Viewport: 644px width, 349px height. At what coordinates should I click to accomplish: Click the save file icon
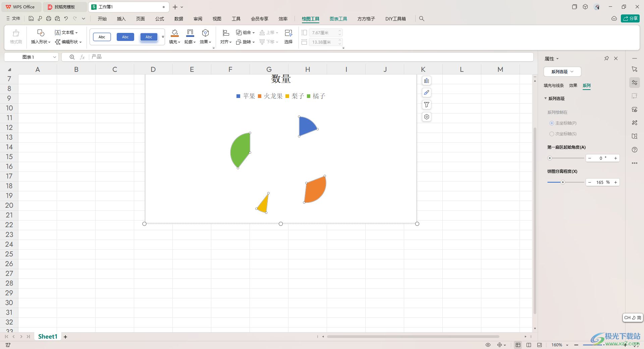pyautogui.click(x=31, y=19)
